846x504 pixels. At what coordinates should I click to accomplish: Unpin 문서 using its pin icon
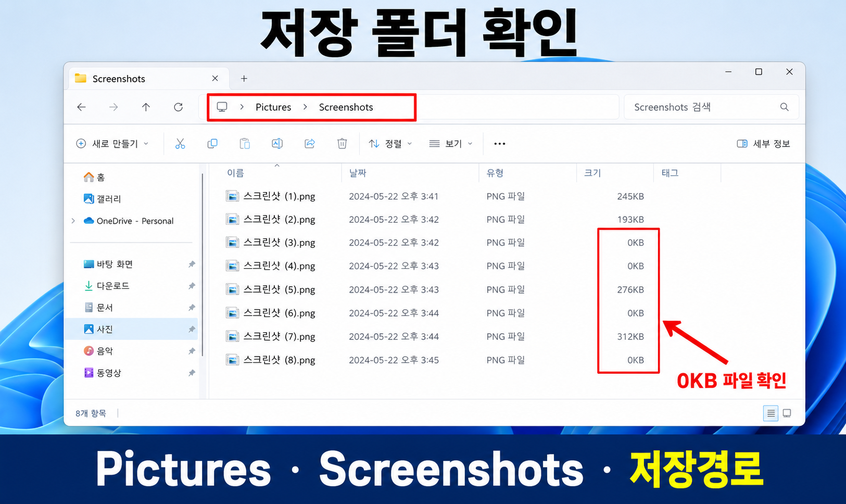[x=192, y=308]
